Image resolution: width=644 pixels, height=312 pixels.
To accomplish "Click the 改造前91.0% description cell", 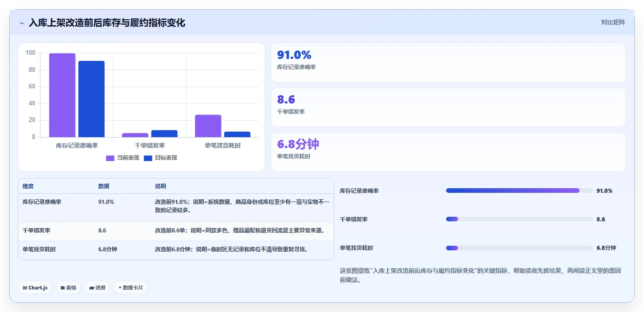I will (242, 206).
